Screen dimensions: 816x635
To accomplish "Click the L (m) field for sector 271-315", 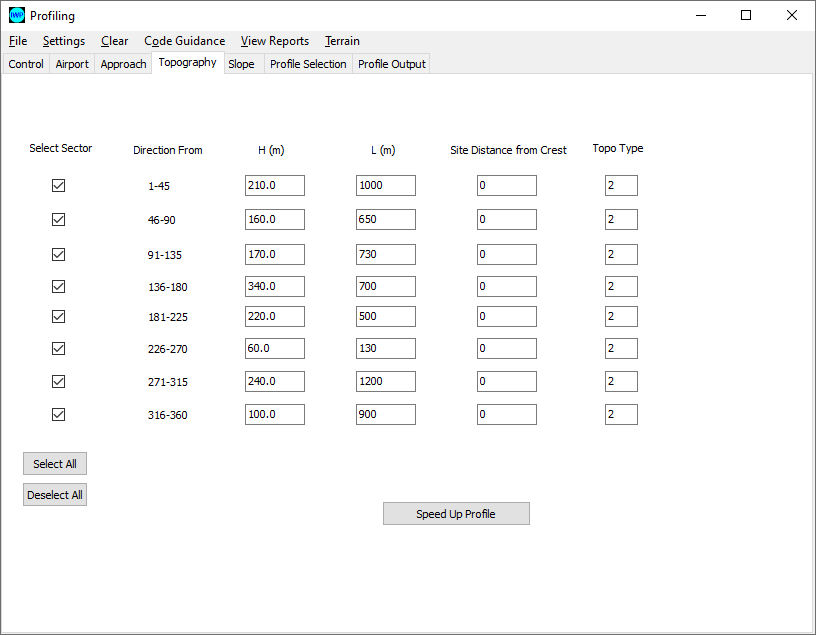I will (385, 381).
